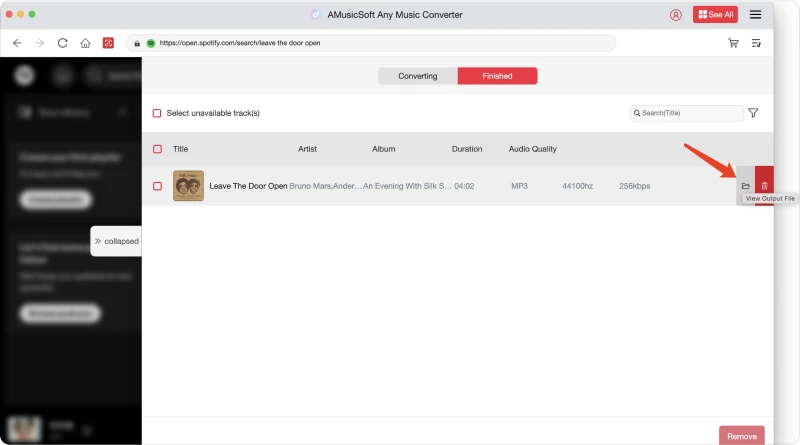Screen dimensions: 800x445
Task: Click the lock icon in the address bar
Action: tap(137, 43)
